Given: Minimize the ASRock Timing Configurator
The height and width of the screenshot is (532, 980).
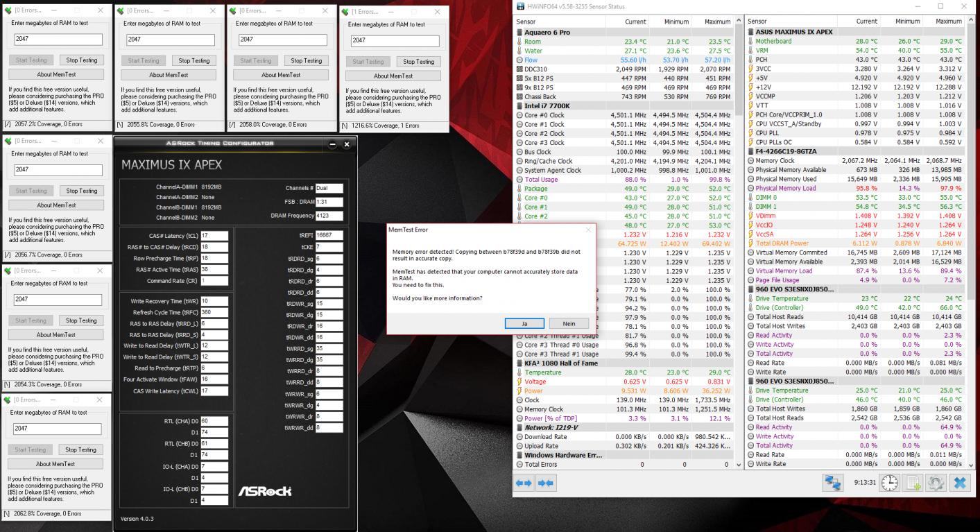Looking at the screenshot, I should coord(332,144).
